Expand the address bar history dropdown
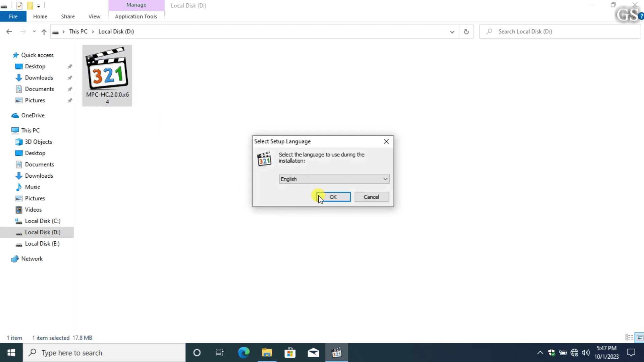The image size is (644, 362). pyautogui.click(x=452, y=32)
